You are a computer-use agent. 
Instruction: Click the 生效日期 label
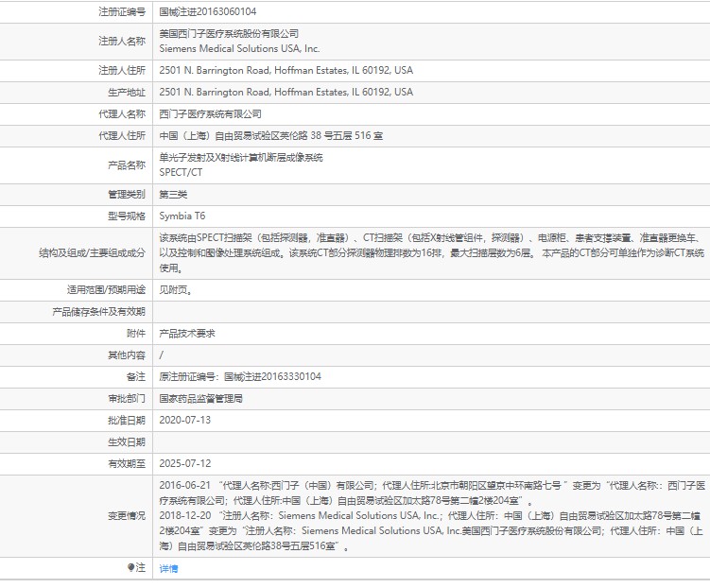pos(127,442)
